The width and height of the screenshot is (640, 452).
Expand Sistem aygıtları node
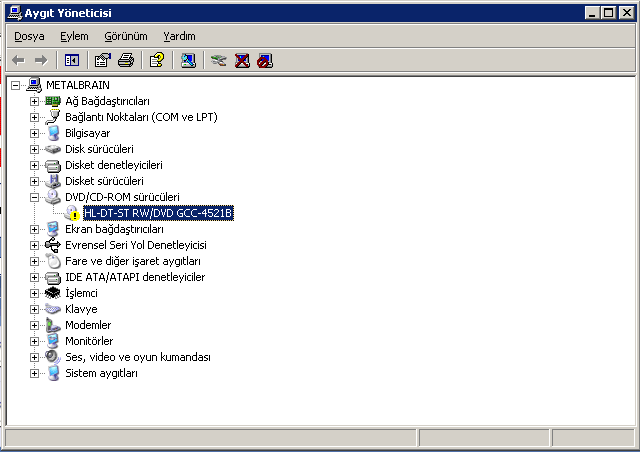(34, 373)
